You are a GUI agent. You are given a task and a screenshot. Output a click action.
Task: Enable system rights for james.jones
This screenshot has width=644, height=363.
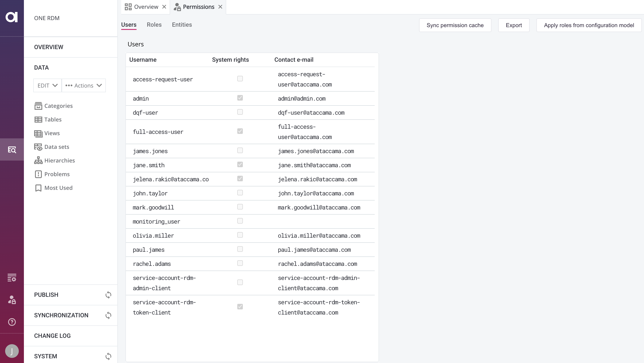coord(240,150)
